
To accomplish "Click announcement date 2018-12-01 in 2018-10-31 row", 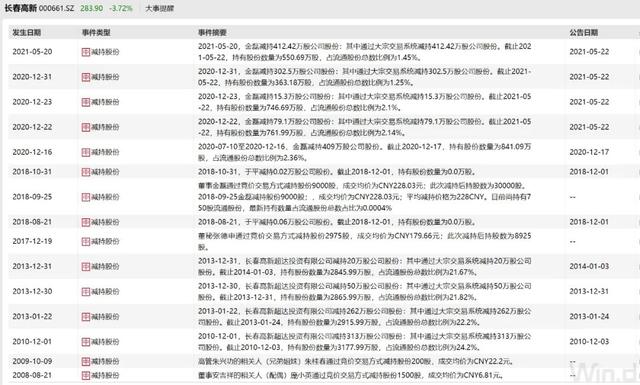I will pyautogui.click(x=589, y=172).
